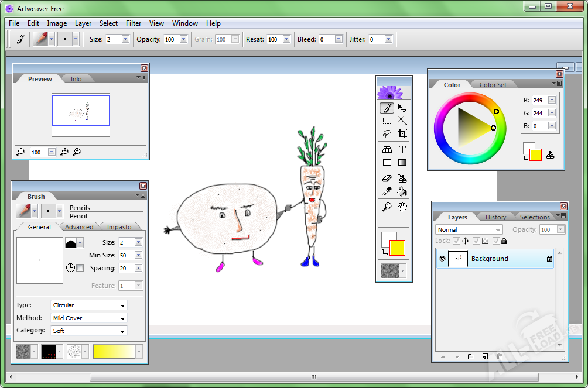Swap foreground and background colors in toolbox
The width and height of the screenshot is (588, 388).
coord(384,252)
